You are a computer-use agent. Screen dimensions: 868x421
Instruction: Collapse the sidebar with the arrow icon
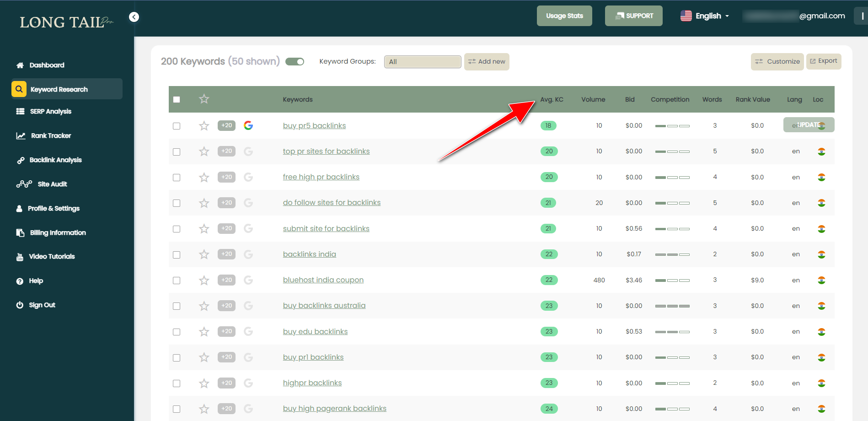tap(134, 17)
